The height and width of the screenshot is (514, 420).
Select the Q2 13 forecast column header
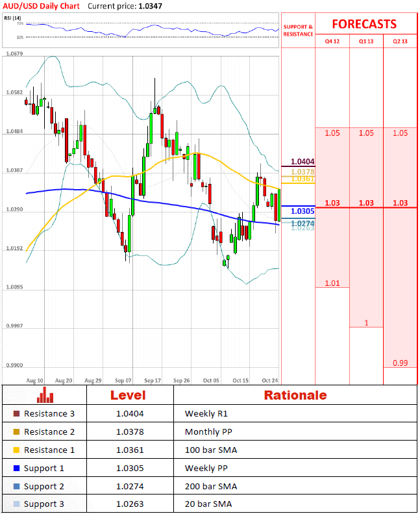tap(400, 41)
